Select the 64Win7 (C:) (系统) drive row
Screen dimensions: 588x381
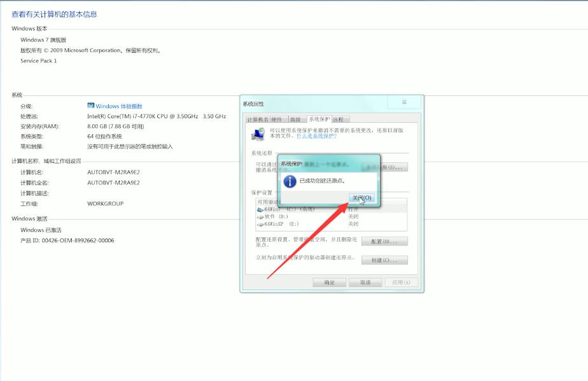click(x=331, y=209)
